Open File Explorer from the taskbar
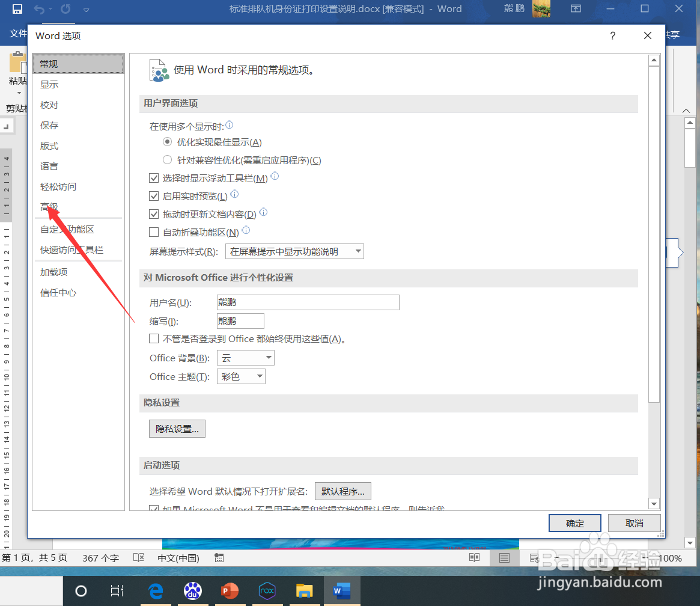 304,591
